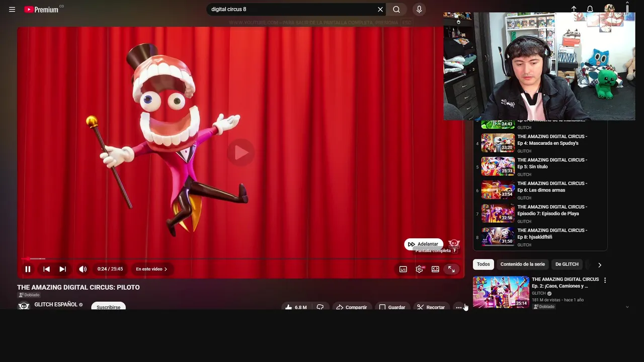
Task: Play playlist item Ep 8: hjsakldfhlñ
Action: [x=552, y=234]
